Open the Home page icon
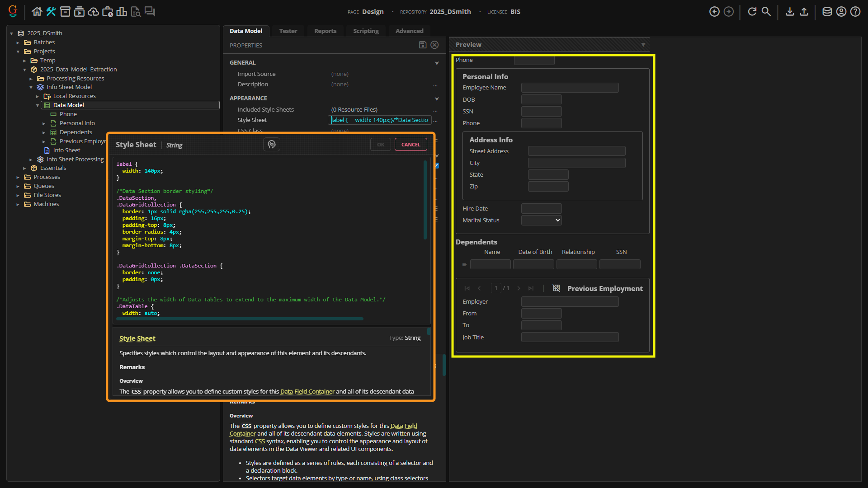The width and height of the screenshot is (868, 488). click(x=37, y=12)
